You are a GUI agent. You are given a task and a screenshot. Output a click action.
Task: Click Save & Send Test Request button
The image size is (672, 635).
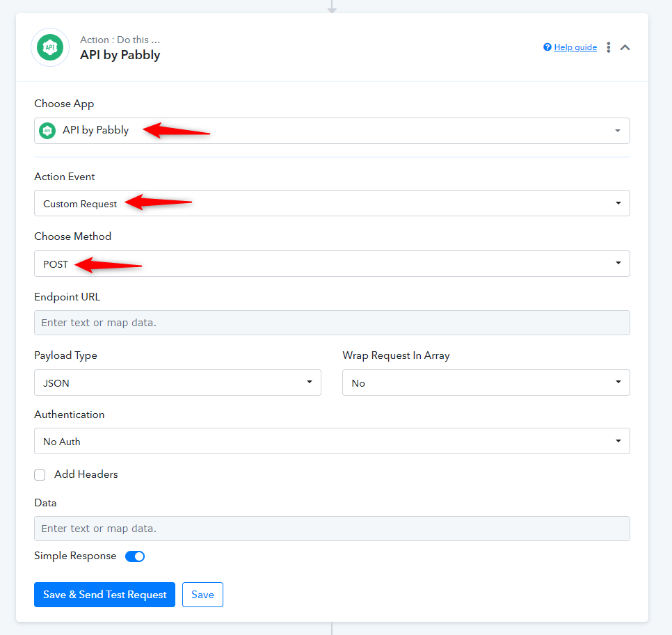(104, 595)
